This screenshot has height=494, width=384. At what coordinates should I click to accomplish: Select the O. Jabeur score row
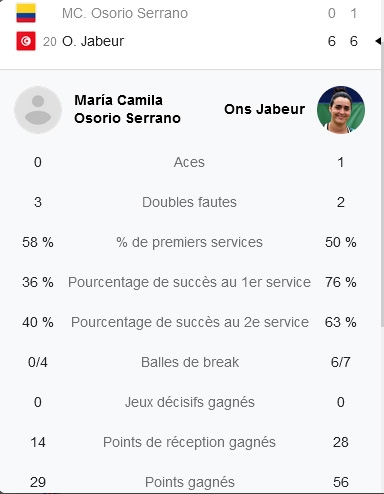pos(190,41)
